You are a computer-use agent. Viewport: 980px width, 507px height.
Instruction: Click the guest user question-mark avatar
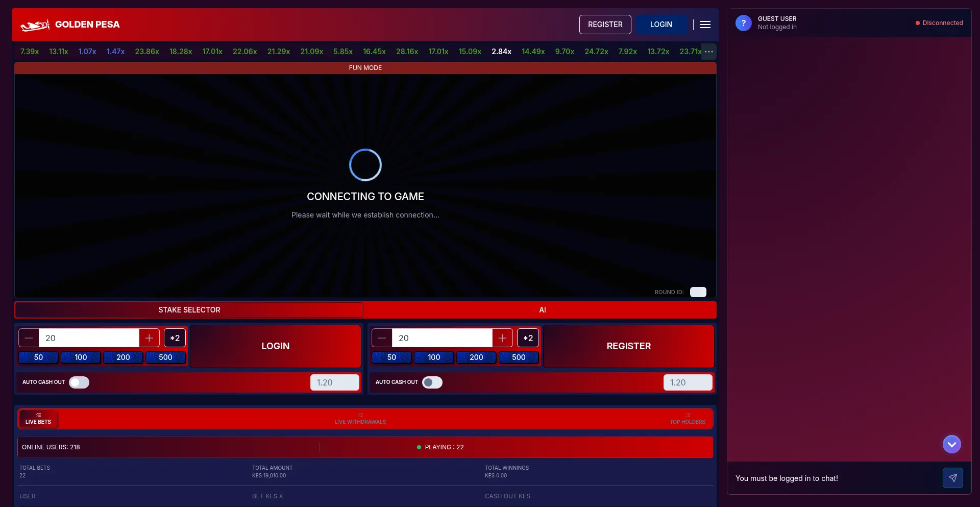(x=743, y=23)
